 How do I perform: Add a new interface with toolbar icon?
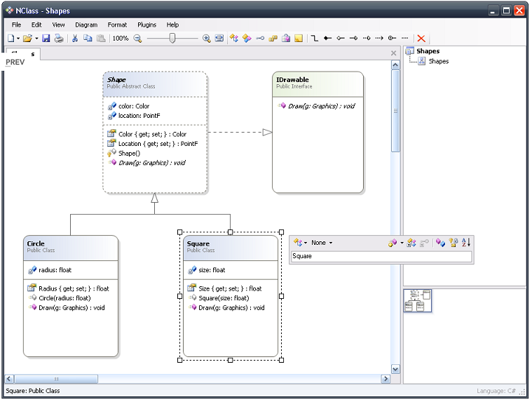(260, 39)
